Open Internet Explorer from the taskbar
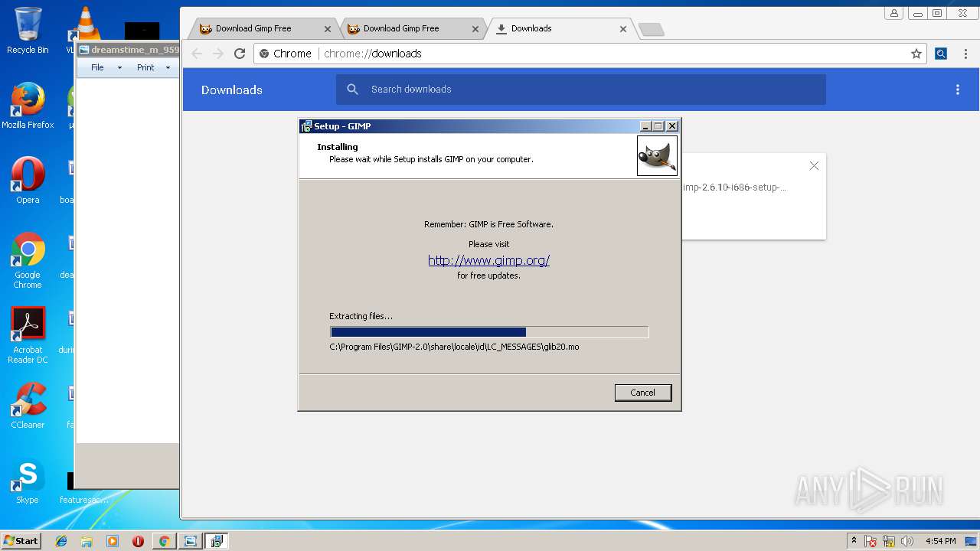The width and height of the screenshot is (980, 551). click(x=61, y=541)
